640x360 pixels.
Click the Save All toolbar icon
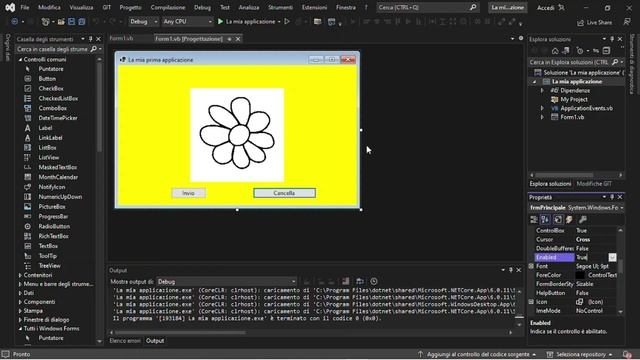point(82,21)
